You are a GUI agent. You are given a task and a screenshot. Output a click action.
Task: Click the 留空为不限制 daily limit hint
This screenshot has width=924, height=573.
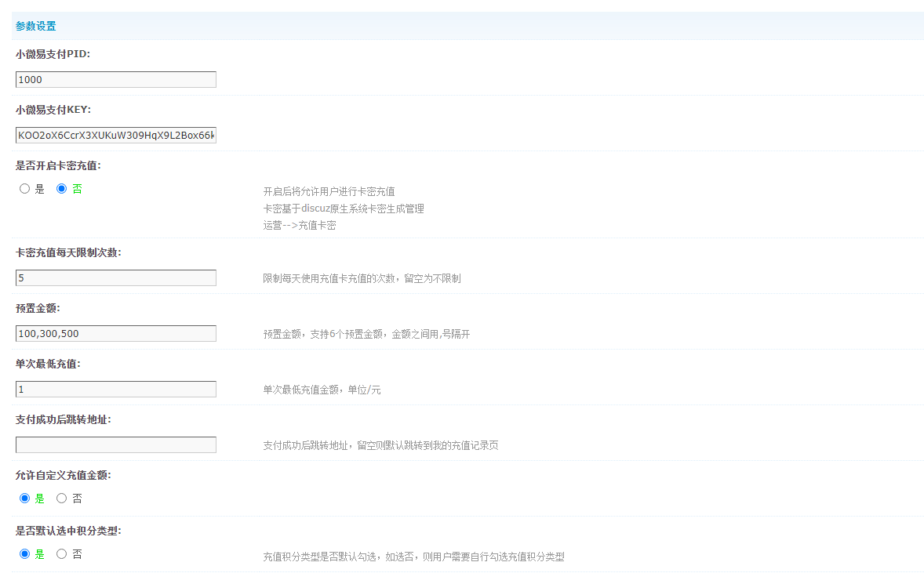432,279
